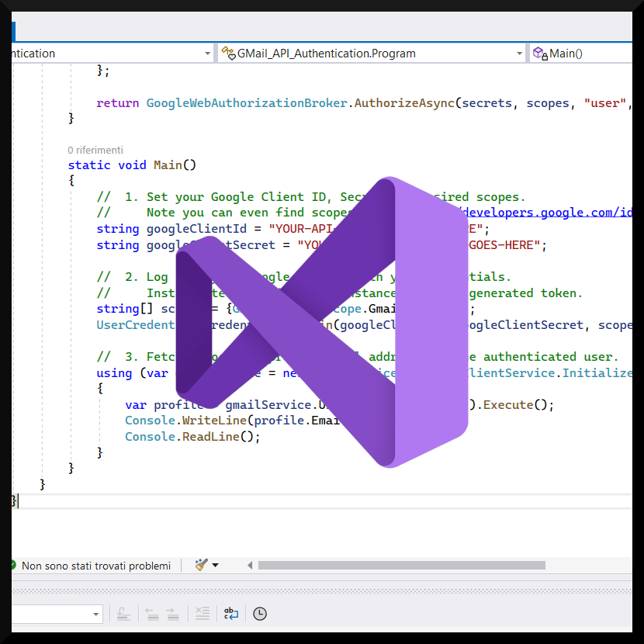Expand the combo box dropdown in bottom panel
The width and height of the screenshot is (644, 644).
coord(96,613)
